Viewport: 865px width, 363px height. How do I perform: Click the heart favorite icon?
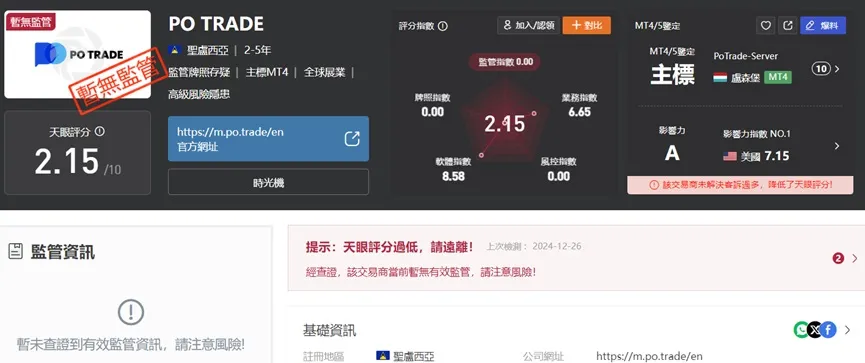[765, 25]
